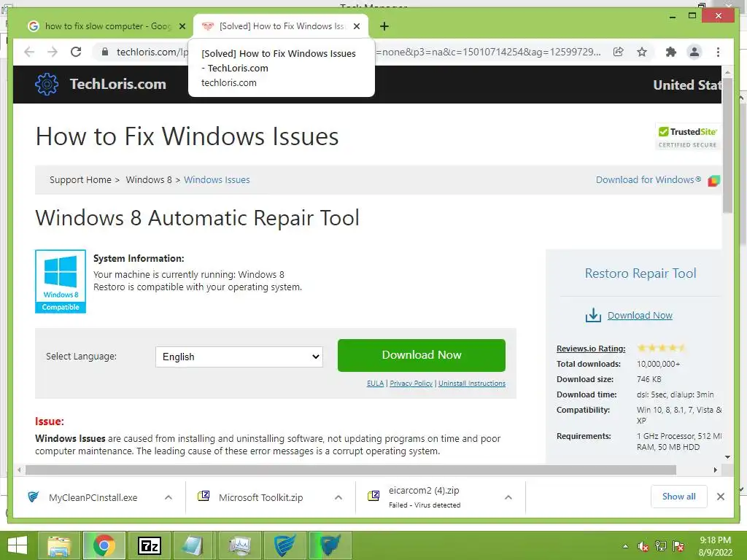Expand options for eicarcom2 (4).zip download
The image size is (747, 560).
(508, 497)
